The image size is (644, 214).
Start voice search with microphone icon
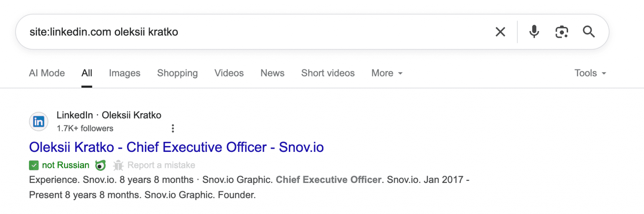pos(534,32)
